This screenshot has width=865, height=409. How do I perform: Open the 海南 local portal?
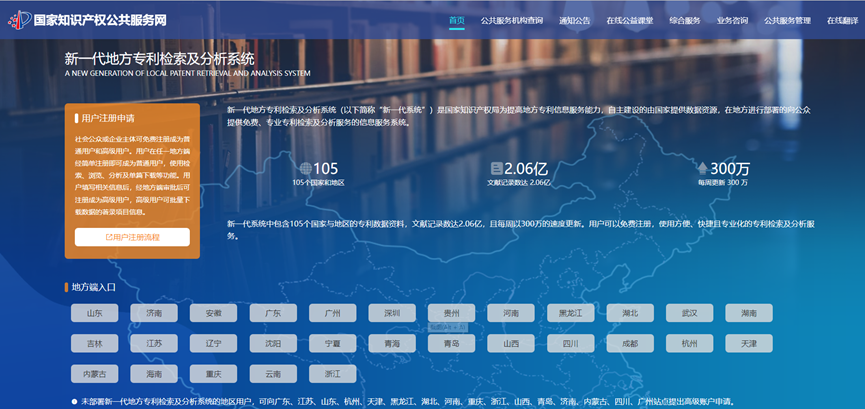[154, 374]
